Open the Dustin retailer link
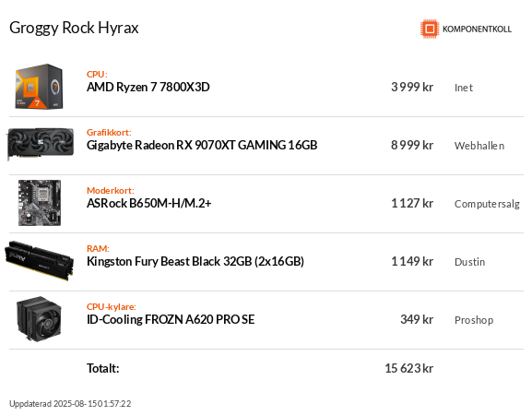Screen dimensions: 532x416 point(469,262)
